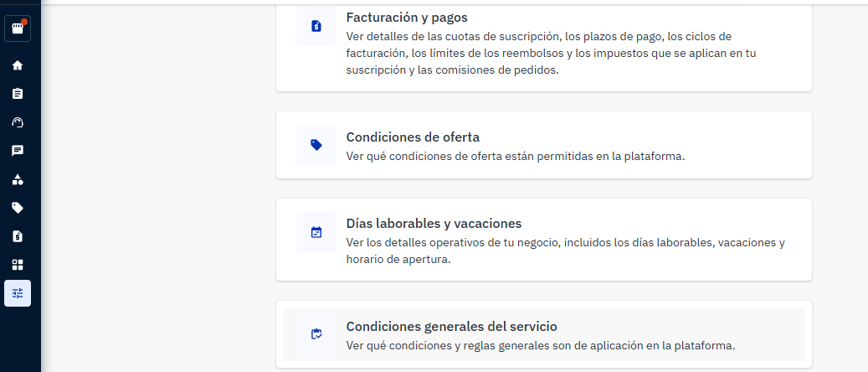Open the speedometer performance icon in sidebar

pyautogui.click(x=18, y=122)
